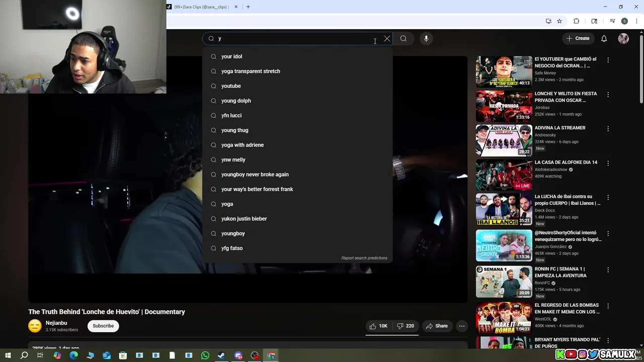Open Task View in taskbar
The height and width of the screenshot is (362, 644).
(x=40, y=355)
